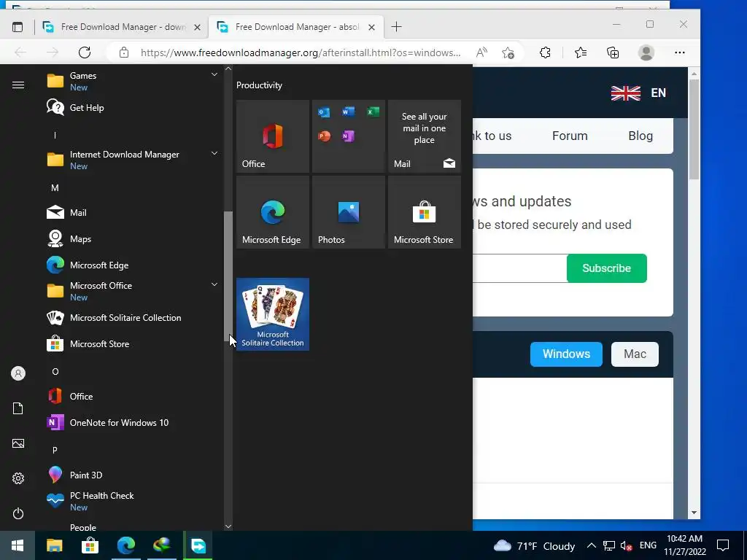Jump to letter M section header
This screenshot has height=560, width=747.
(x=55, y=188)
